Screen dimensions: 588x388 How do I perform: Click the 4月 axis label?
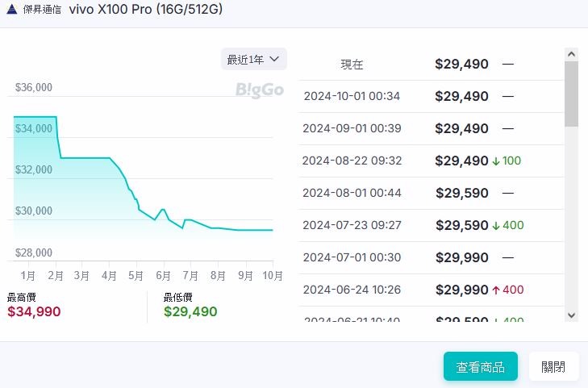coord(109,276)
